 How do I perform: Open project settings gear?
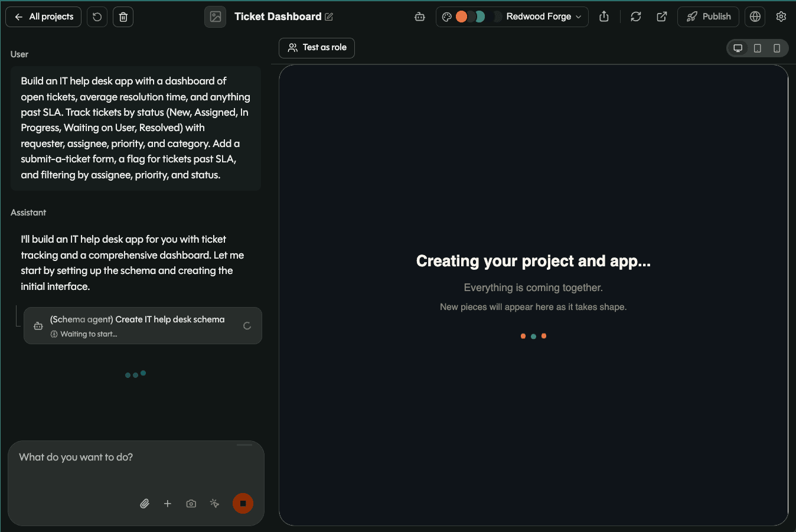click(781, 17)
